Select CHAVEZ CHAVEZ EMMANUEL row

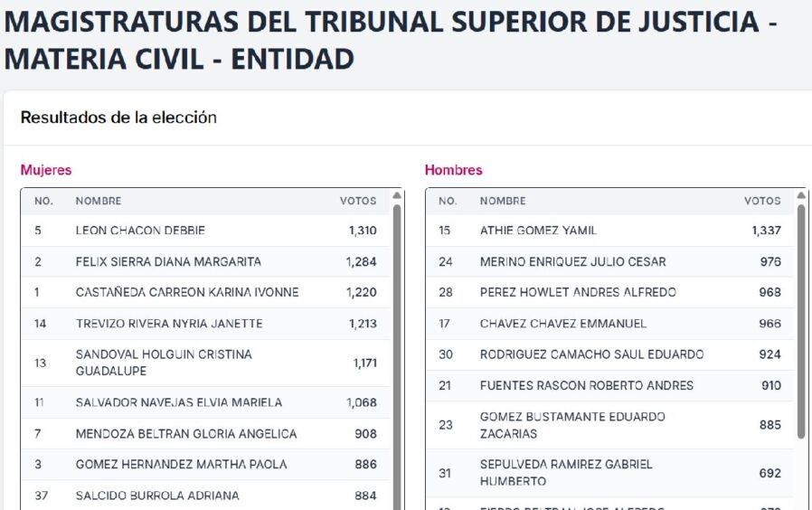[610, 324]
